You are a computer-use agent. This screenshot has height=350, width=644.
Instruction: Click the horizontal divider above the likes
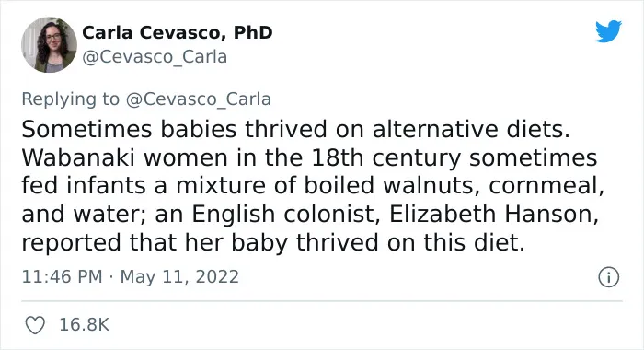(x=322, y=301)
